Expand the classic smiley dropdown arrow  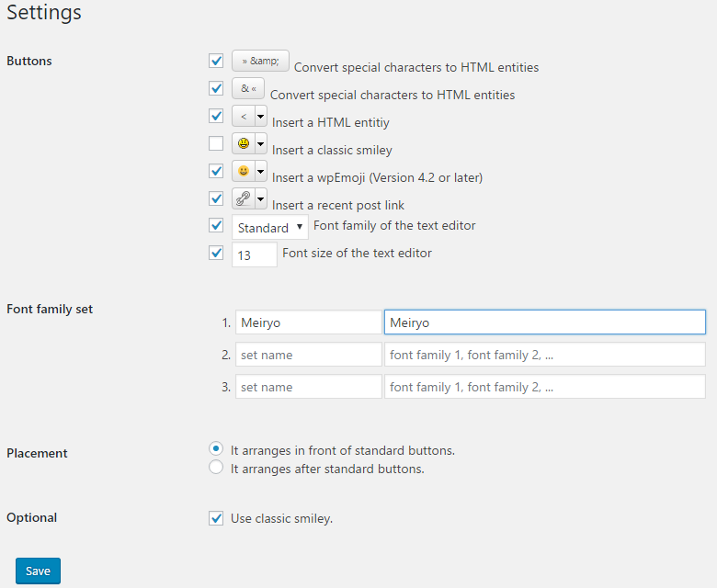pyautogui.click(x=261, y=143)
